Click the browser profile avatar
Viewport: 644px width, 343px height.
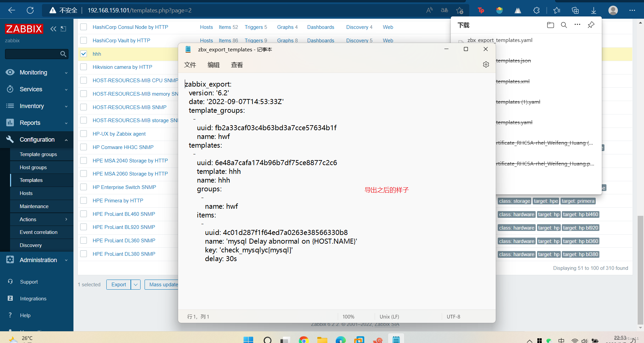(613, 10)
